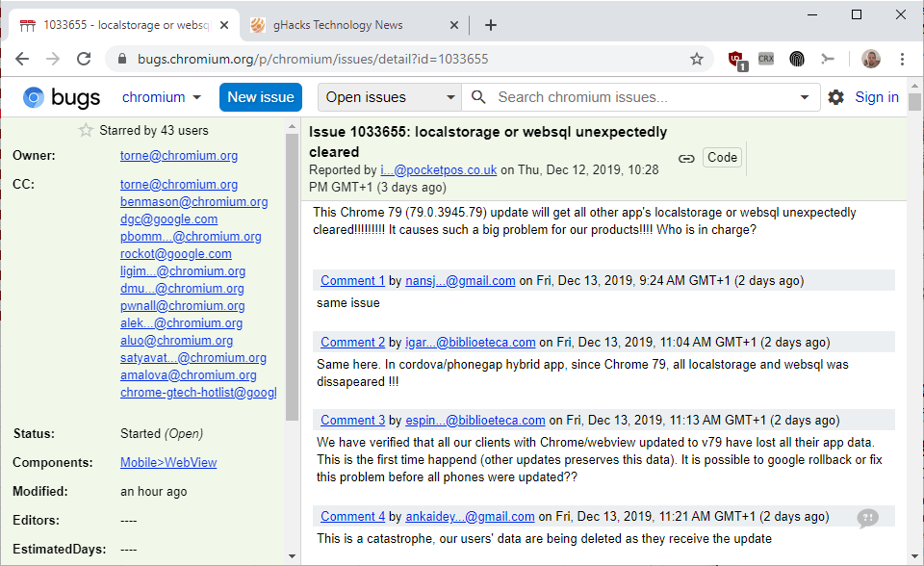Open nansj...@gmail.com author link
Screen dimensions: 924x566
pos(460,281)
